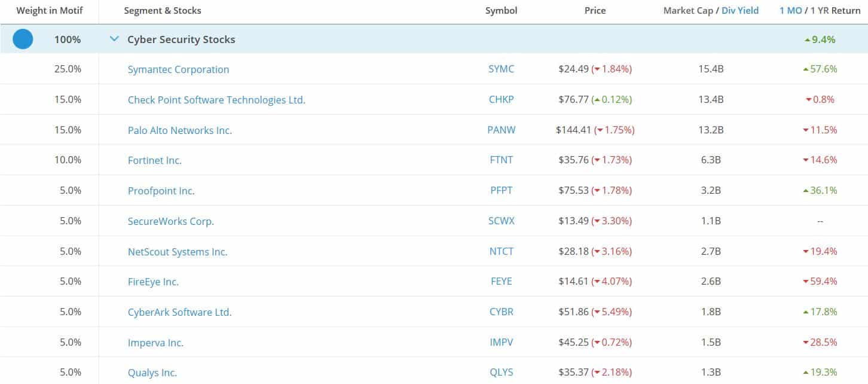Image resolution: width=868 pixels, height=384 pixels.
Task: Open Qualys Inc. stock link
Action: click(x=152, y=373)
